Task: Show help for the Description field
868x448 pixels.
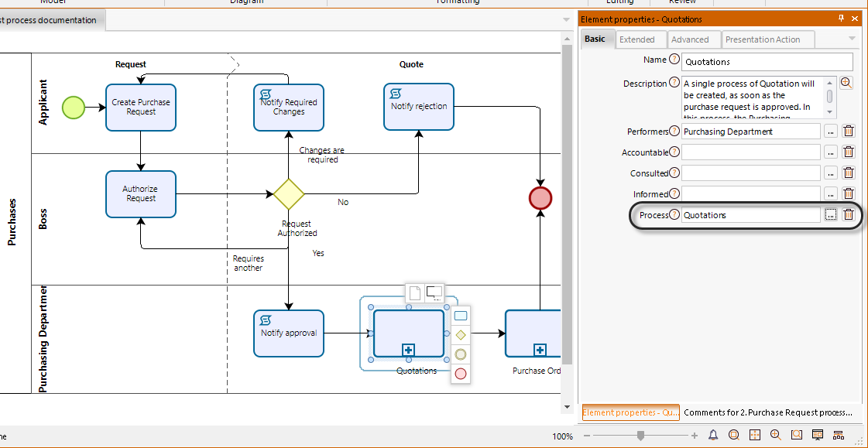Action: coord(674,83)
